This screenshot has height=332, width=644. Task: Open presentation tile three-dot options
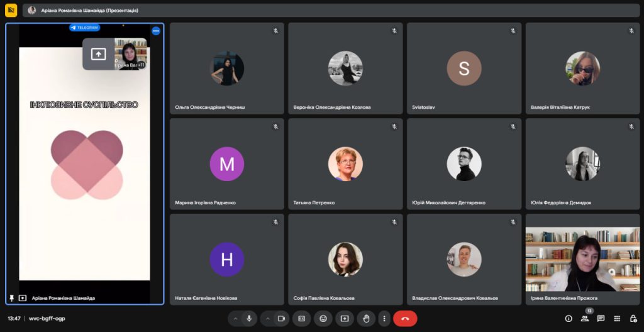pyautogui.click(x=156, y=31)
